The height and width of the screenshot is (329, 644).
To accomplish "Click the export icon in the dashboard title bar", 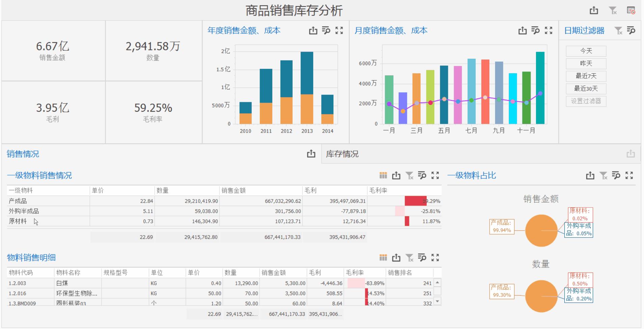I will [x=594, y=10].
